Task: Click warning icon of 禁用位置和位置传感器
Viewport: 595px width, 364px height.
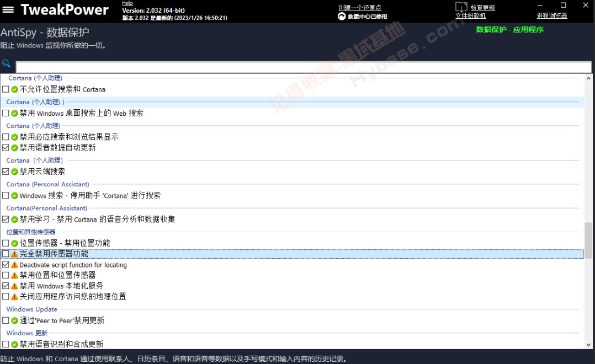Action: click(14, 275)
